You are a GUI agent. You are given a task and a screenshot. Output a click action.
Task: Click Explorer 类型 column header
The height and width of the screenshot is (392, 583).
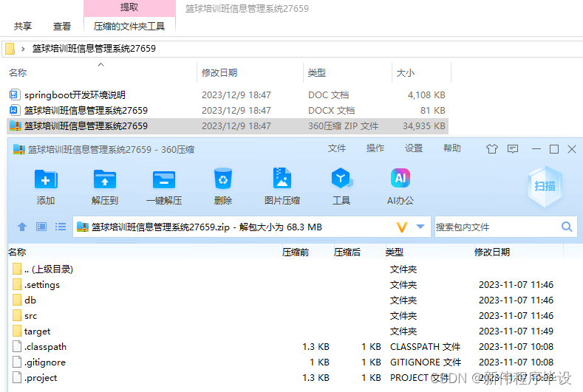[x=317, y=72]
